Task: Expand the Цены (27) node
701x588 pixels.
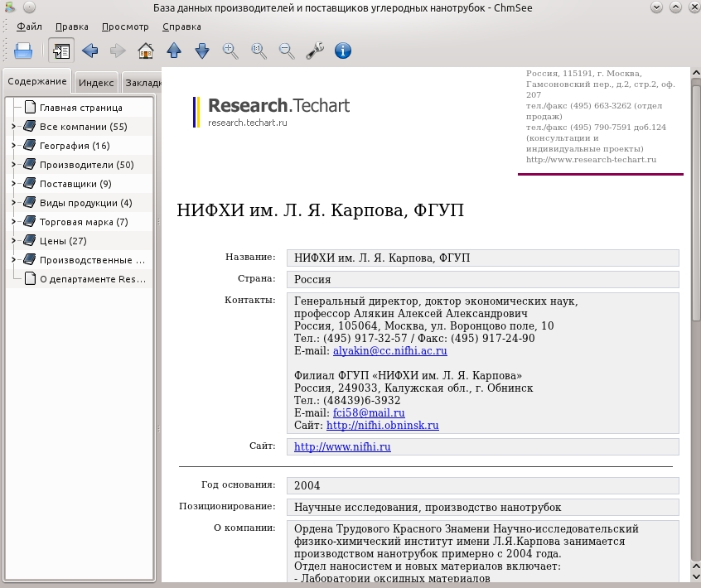Action: coord(13,241)
